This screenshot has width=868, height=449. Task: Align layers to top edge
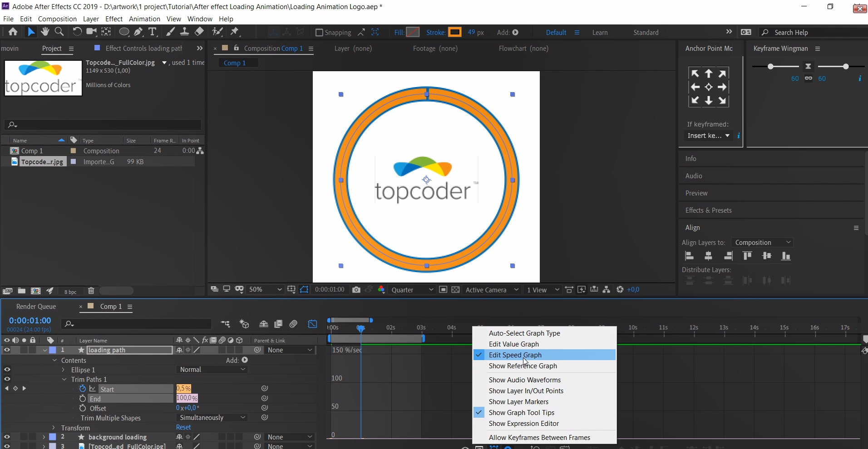[747, 256]
